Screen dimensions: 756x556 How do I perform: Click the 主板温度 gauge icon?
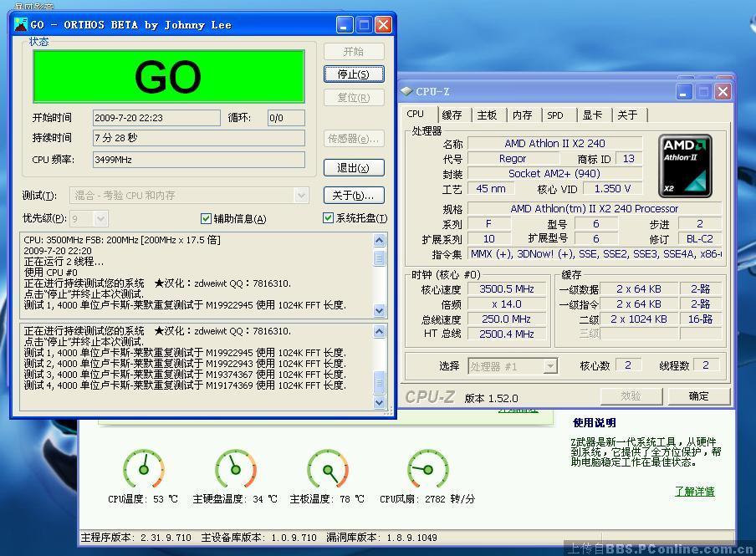tap(327, 469)
